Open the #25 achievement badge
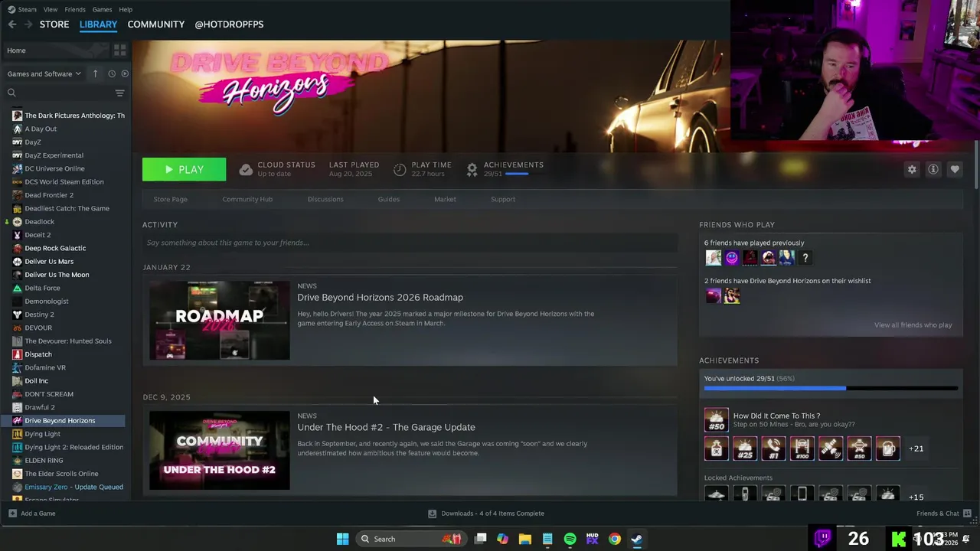Viewport: 980px width, 551px height. point(745,448)
